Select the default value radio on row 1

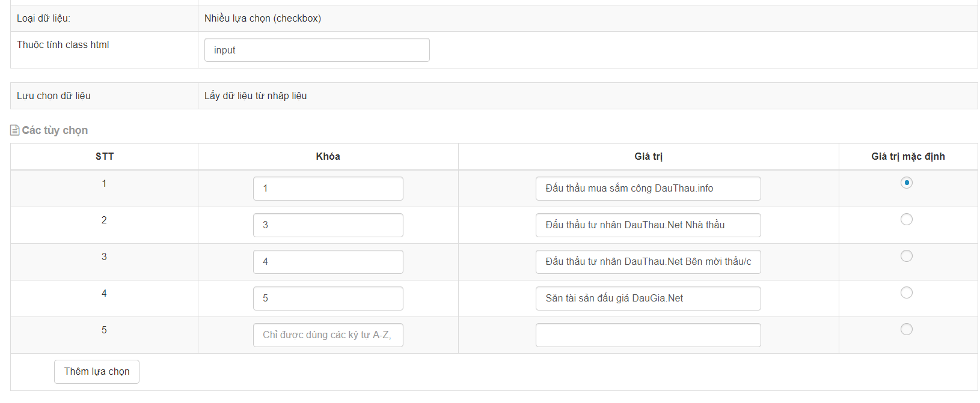907,183
